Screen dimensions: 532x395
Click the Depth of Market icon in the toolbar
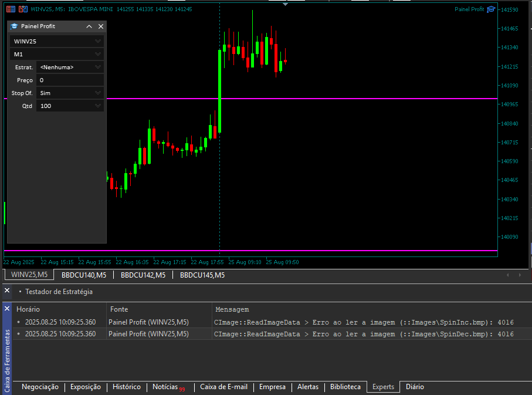tap(22, 9)
